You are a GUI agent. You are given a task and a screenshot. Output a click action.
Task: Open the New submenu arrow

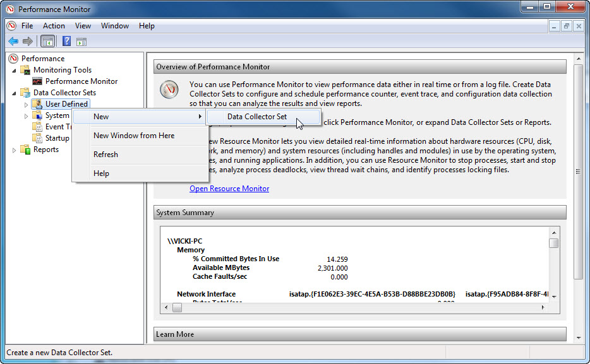[x=200, y=117]
